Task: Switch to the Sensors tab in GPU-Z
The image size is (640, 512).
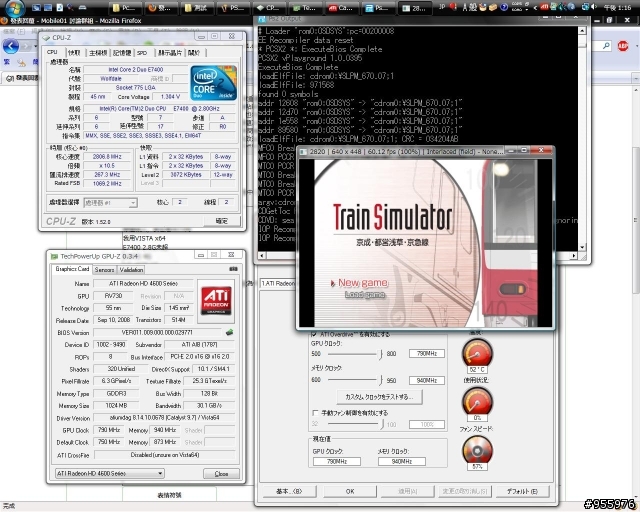Action: 104,269
